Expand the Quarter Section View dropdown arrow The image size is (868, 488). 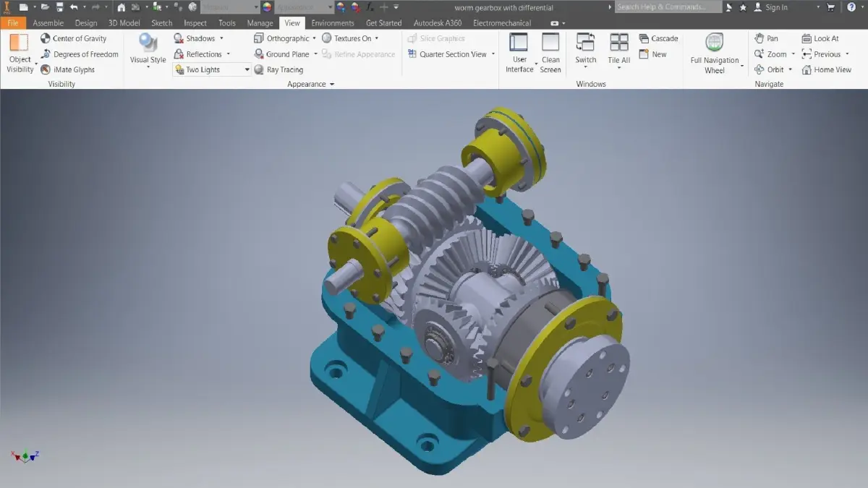[493, 54]
